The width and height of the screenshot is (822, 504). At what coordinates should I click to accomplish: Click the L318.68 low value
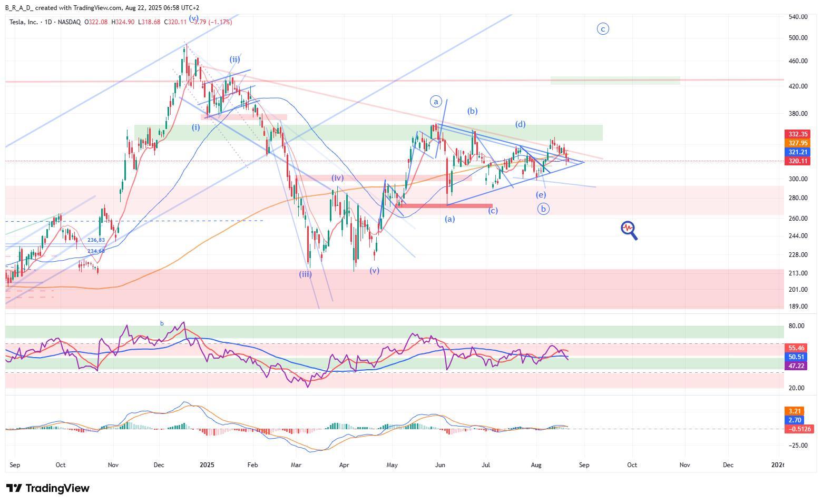(150, 22)
